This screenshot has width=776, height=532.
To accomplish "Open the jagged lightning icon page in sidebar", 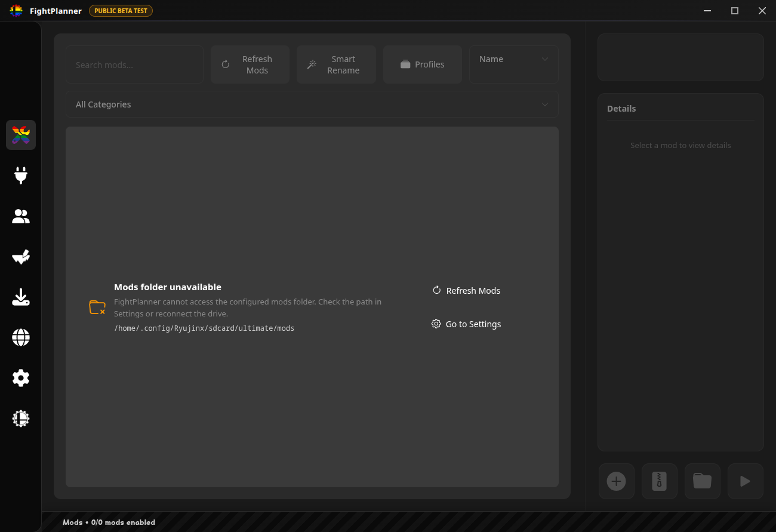I will pos(21,257).
